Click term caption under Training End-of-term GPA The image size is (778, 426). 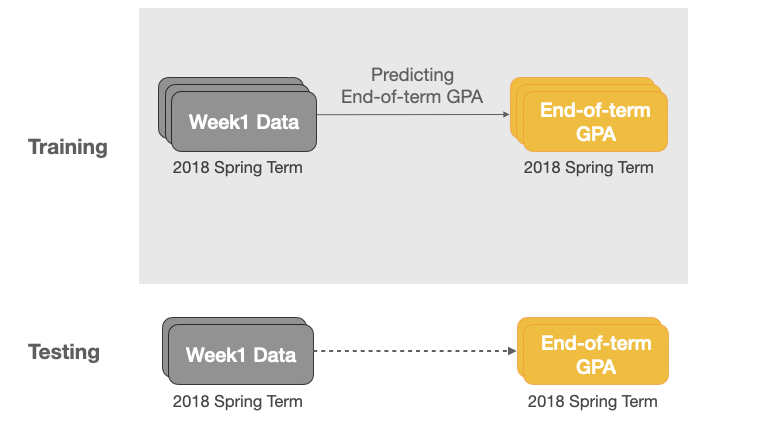(589, 168)
